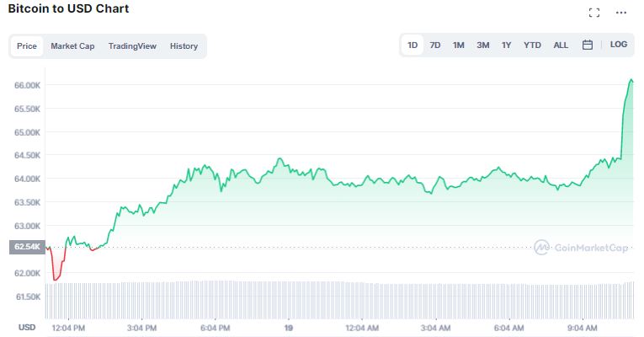Select the ALL time range
Viewport: 644px width, 337px height.
coord(561,45)
